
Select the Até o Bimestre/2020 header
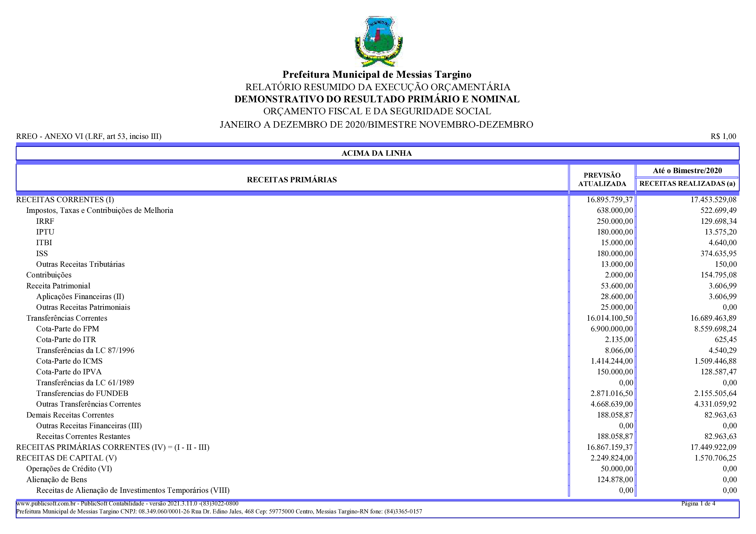(687, 171)
